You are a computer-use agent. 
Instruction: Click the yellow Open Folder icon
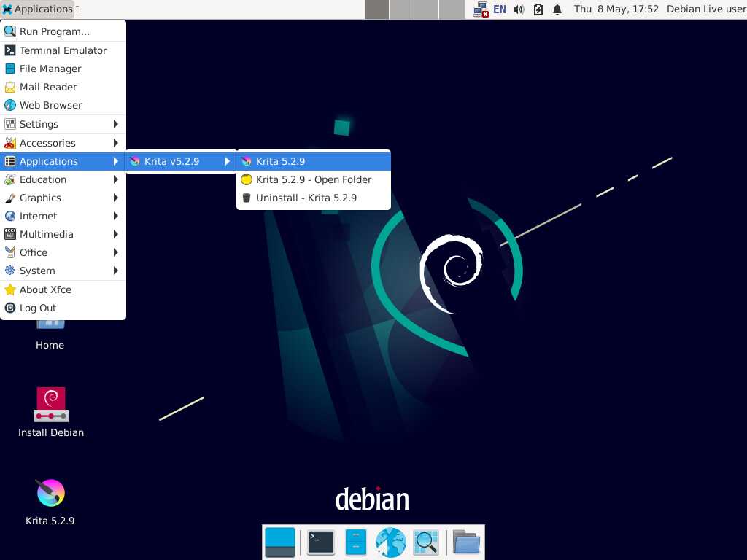pyautogui.click(x=247, y=179)
